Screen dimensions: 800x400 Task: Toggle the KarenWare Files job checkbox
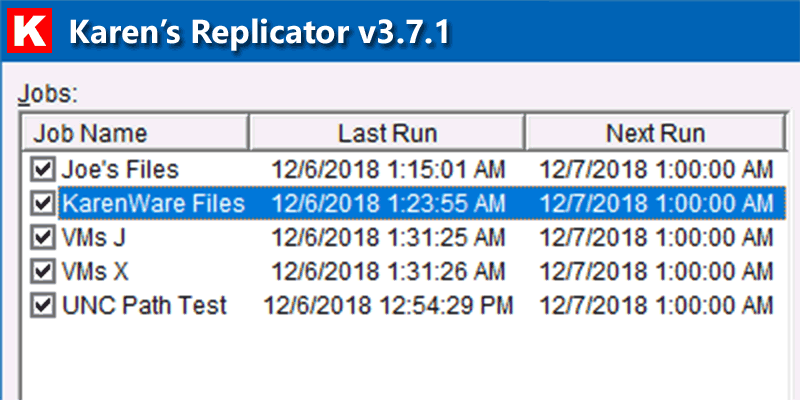pyautogui.click(x=43, y=204)
